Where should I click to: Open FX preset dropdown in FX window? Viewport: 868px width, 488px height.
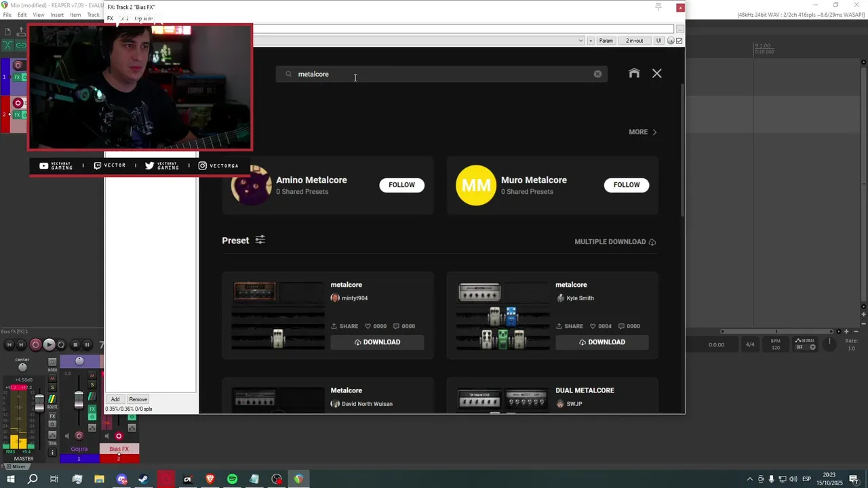(580, 41)
